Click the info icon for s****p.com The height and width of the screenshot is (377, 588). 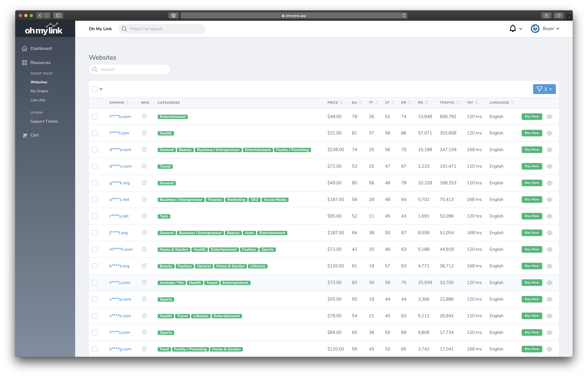(x=144, y=299)
